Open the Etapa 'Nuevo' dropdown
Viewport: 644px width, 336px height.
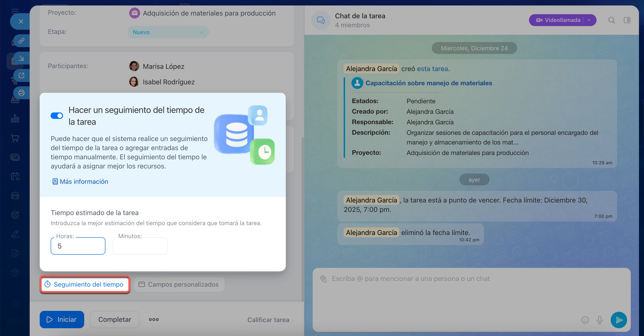coord(168,32)
